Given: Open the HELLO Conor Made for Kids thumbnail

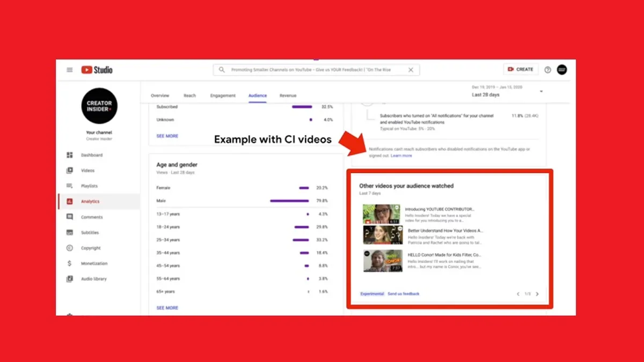Looking at the screenshot, I should click(383, 261).
